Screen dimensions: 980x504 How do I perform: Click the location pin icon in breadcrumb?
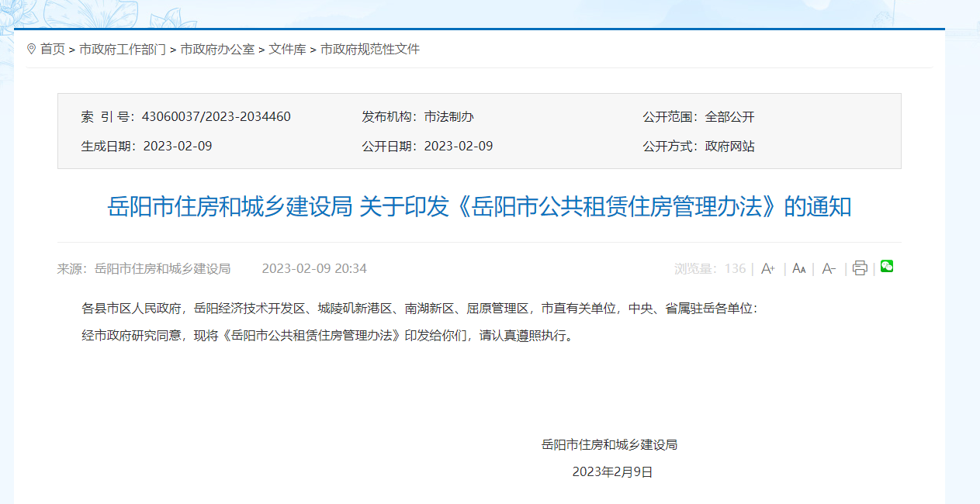click(x=31, y=49)
